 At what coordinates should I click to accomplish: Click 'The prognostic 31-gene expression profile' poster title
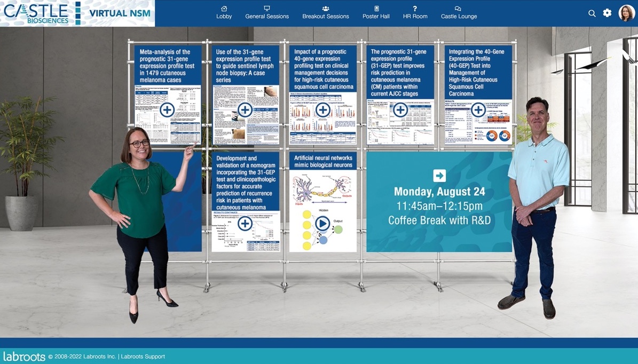(x=399, y=73)
